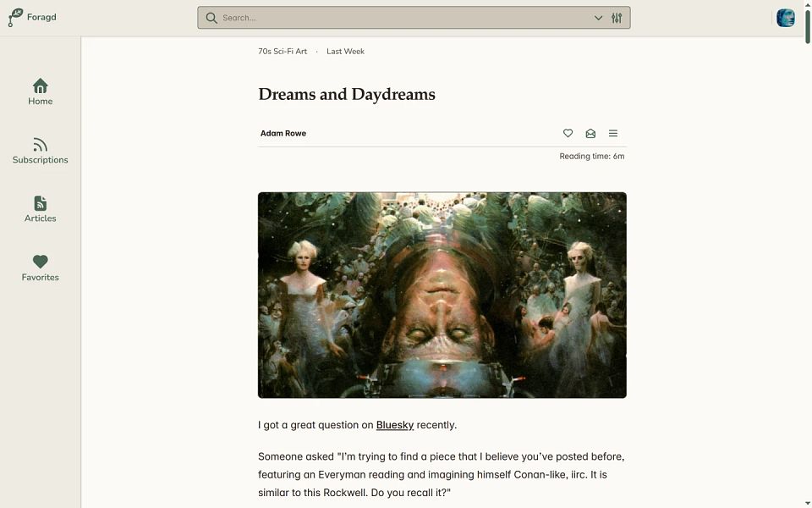Click the Last Week date text

(x=345, y=52)
